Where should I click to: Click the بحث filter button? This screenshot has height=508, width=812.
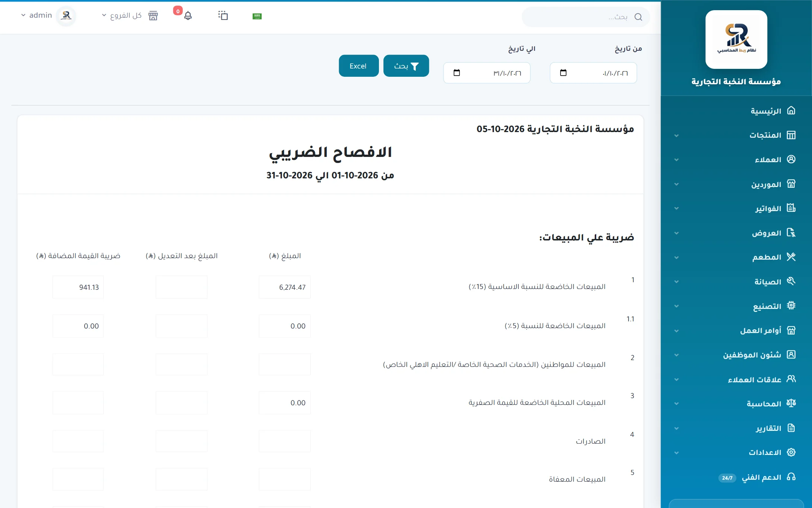406,66
